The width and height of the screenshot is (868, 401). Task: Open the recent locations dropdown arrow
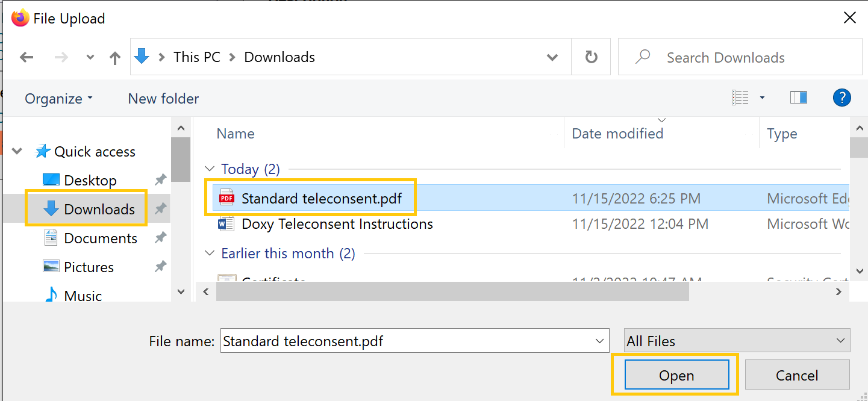90,58
